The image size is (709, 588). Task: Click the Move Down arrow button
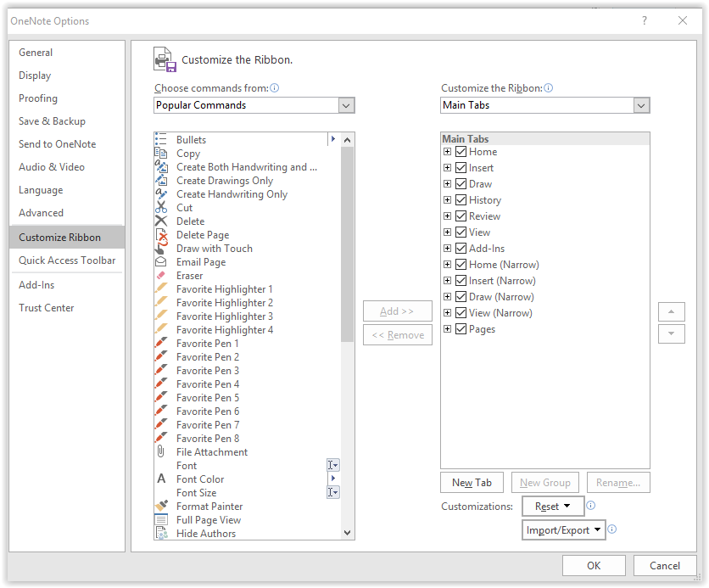672,333
